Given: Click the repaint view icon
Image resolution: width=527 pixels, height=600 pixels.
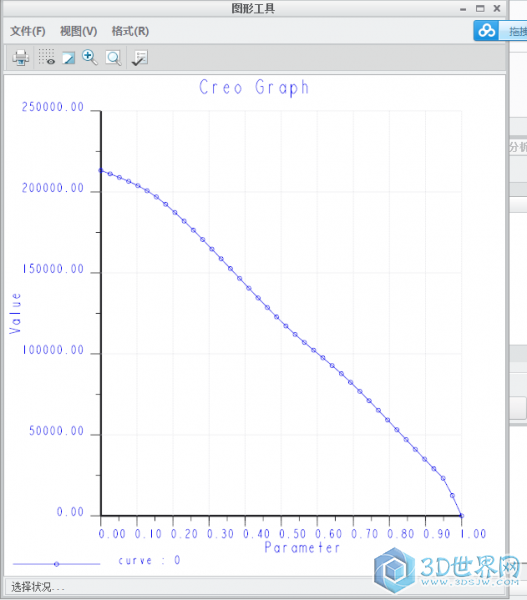Looking at the screenshot, I should 69,58.
